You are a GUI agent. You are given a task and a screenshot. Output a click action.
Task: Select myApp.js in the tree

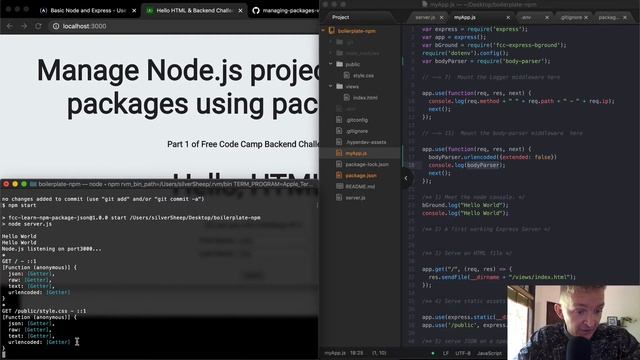click(356, 153)
